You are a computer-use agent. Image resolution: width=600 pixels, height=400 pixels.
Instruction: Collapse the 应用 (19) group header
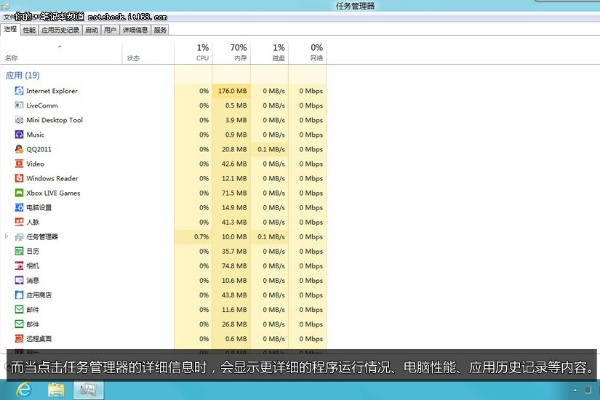coord(22,75)
